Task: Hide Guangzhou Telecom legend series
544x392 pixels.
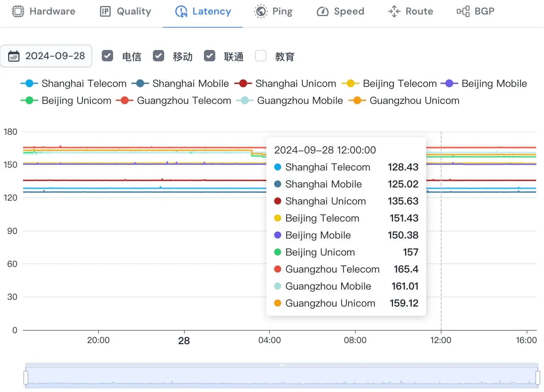Action: coord(173,101)
